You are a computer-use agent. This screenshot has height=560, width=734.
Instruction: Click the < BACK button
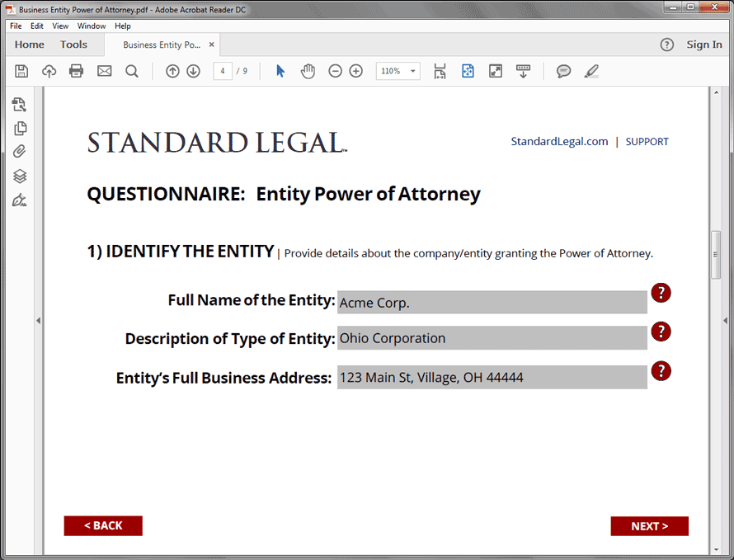(x=103, y=526)
